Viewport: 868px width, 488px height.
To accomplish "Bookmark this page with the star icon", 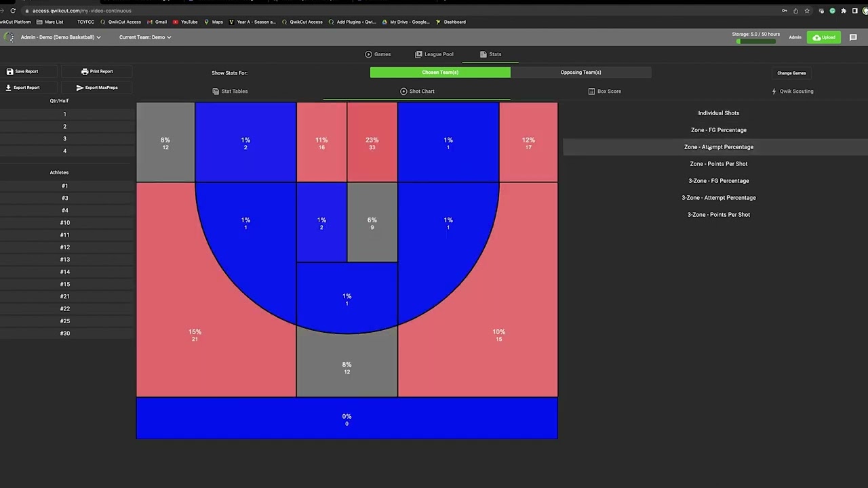I will (x=807, y=11).
